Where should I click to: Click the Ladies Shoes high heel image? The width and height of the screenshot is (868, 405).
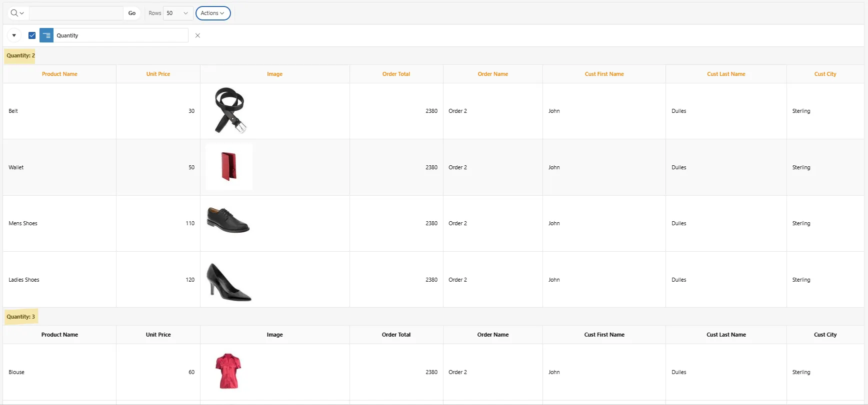point(228,282)
